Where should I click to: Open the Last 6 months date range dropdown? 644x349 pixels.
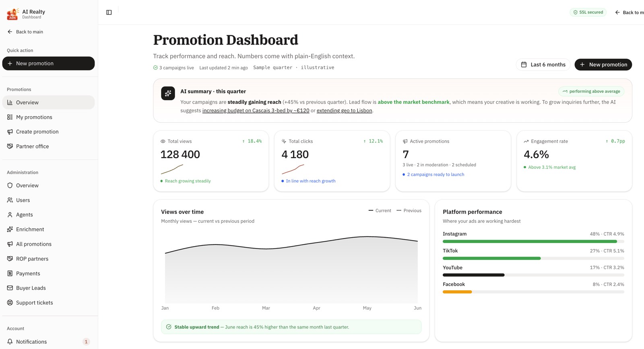pyautogui.click(x=543, y=65)
